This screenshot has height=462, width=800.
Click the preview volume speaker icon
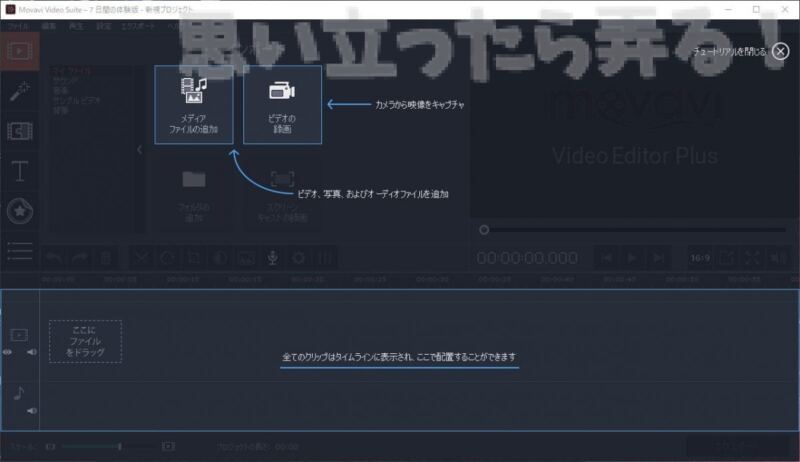(x=779, y=258)
